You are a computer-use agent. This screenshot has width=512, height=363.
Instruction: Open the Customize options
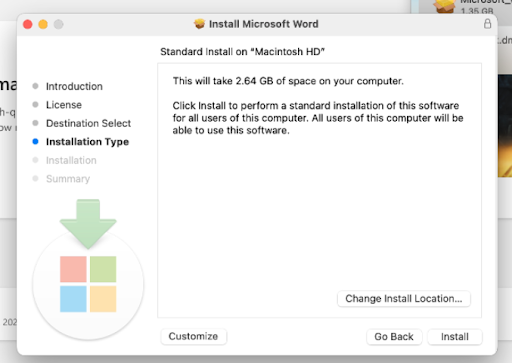(193, 336)
